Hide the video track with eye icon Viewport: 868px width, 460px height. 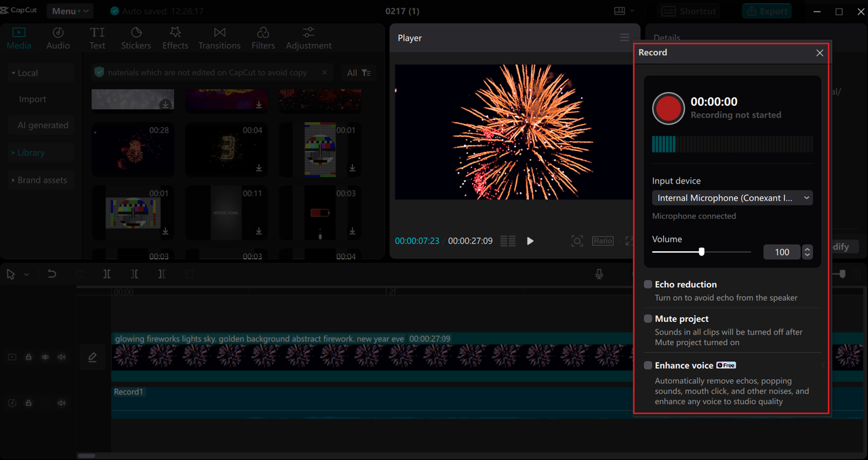coord(45,357)
